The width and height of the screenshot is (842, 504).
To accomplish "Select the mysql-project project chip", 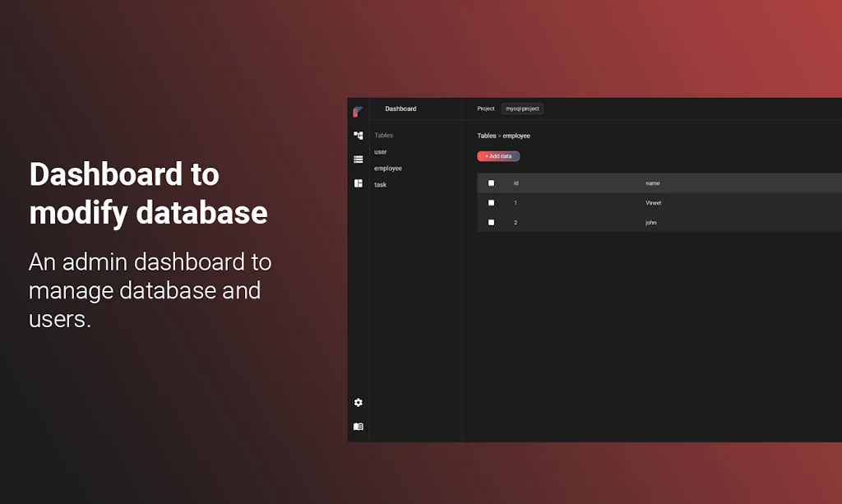I will pos(522,109).
